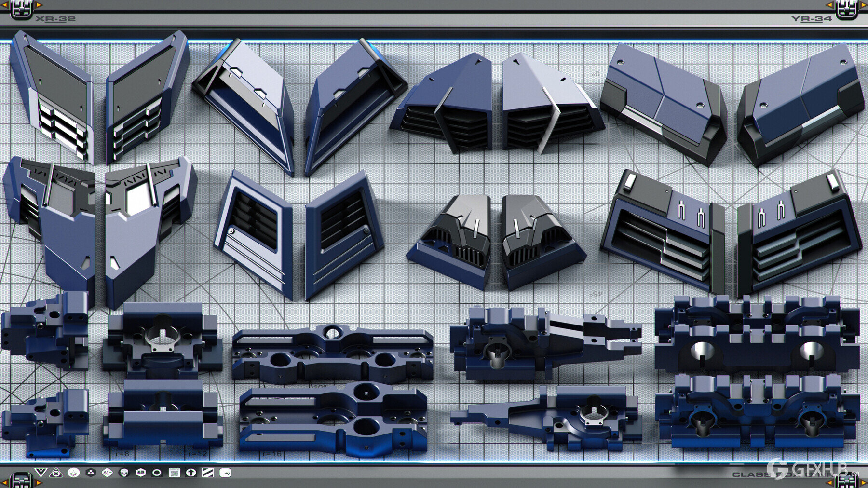This screenshot has height=488, width=868.
Task: Switch to the XR-32 panel label
Action: 56,19
